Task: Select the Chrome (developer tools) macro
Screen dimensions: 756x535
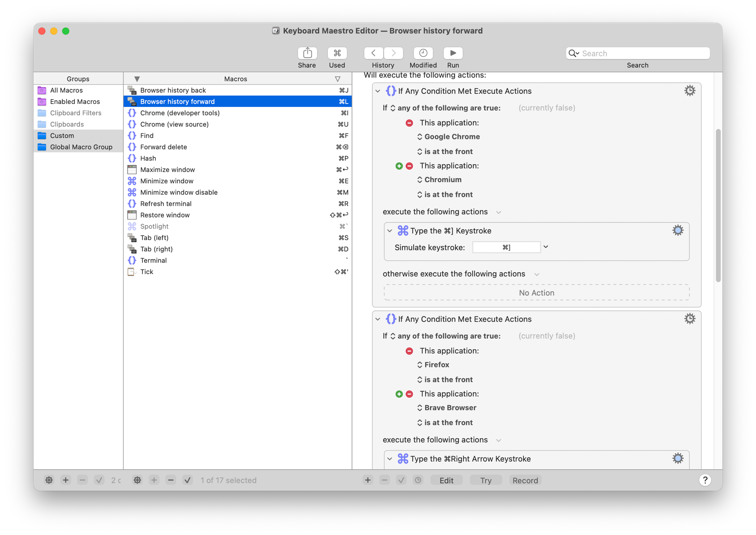Action: coord(238,113)
